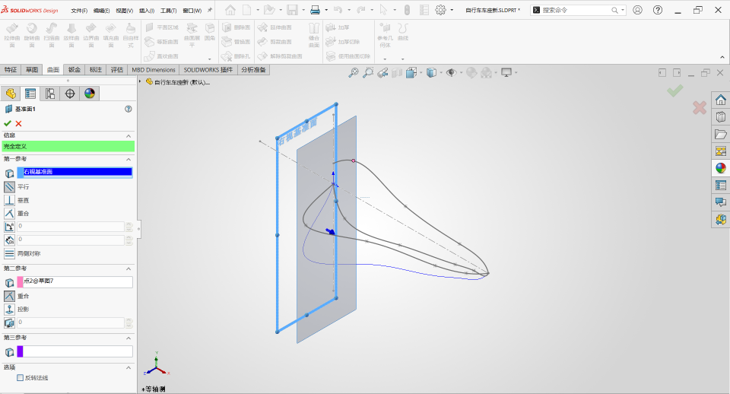Click the Options gear icon
730x394 pixels.
(440, 10)
